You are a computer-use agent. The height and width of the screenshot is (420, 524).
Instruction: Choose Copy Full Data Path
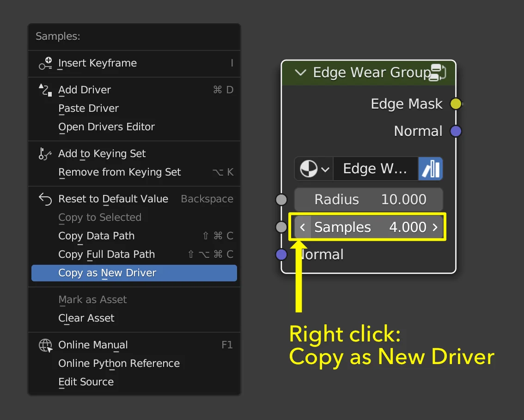[106, 255]
